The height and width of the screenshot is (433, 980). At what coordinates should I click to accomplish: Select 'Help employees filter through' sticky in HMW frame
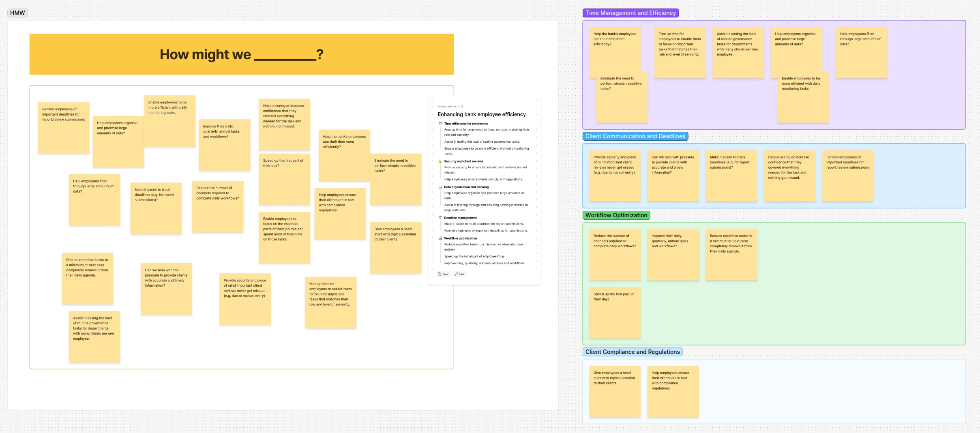click(x=94, y=200)
